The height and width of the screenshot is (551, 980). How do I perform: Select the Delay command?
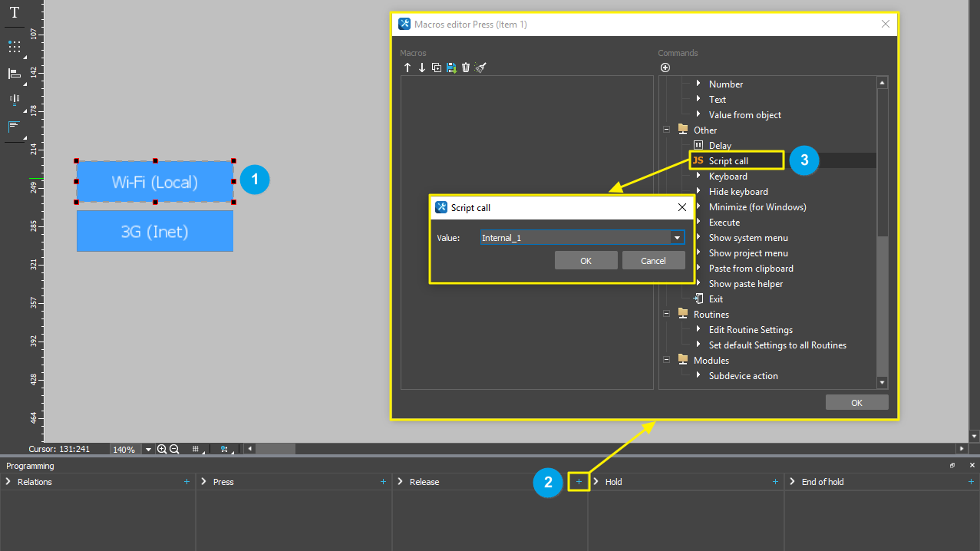[x=720, y=146]
